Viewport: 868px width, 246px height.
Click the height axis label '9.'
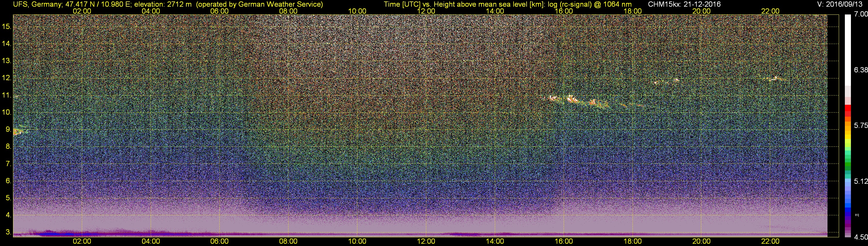[8, 129]
